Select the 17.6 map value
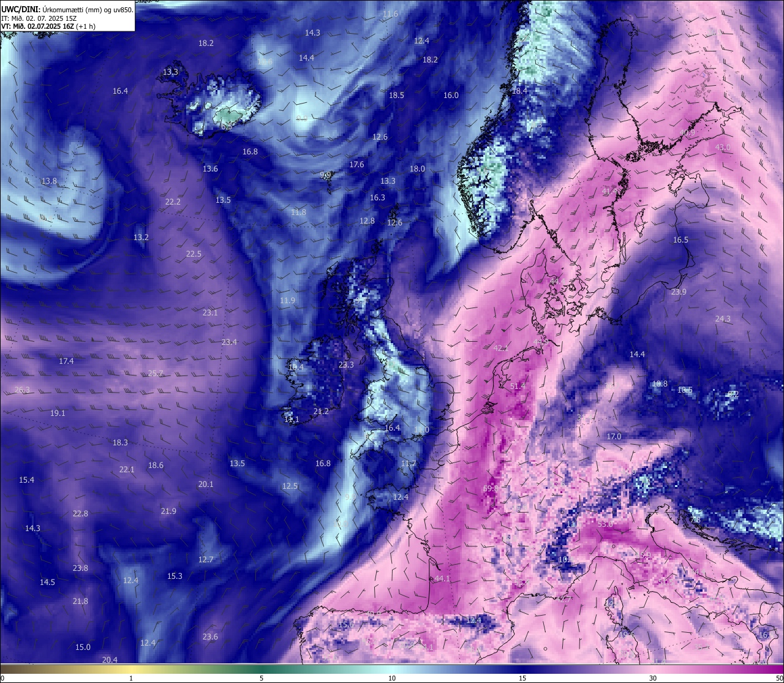Image resolution: width=784 pixels, height=683 pixels. click(x=356, y=164)
